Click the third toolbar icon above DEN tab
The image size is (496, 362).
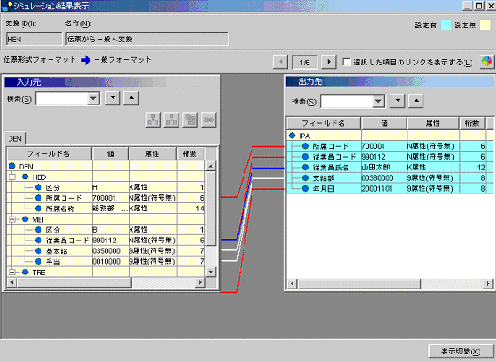(190, 120)
